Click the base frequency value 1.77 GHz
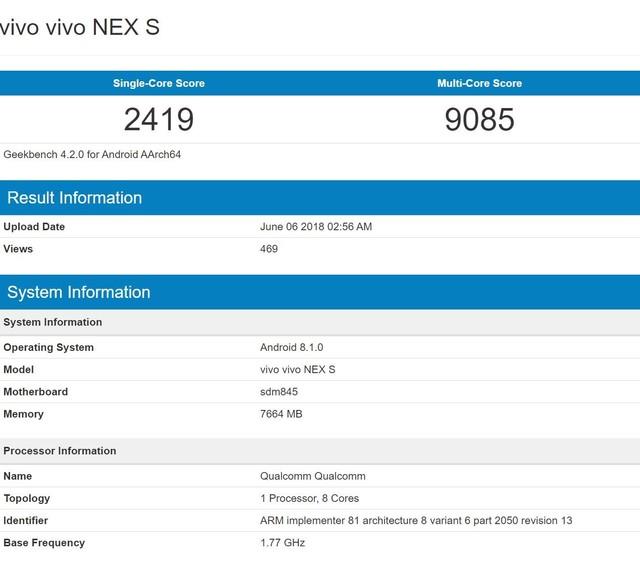The image size is (640, 568). [x=282, y=543]
